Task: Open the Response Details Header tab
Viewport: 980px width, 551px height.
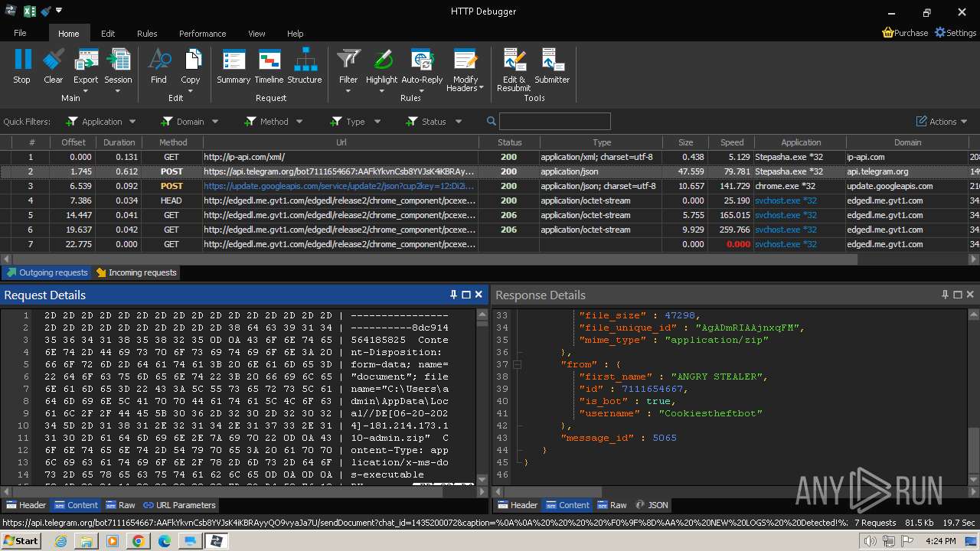Action: tap(518, 505)
